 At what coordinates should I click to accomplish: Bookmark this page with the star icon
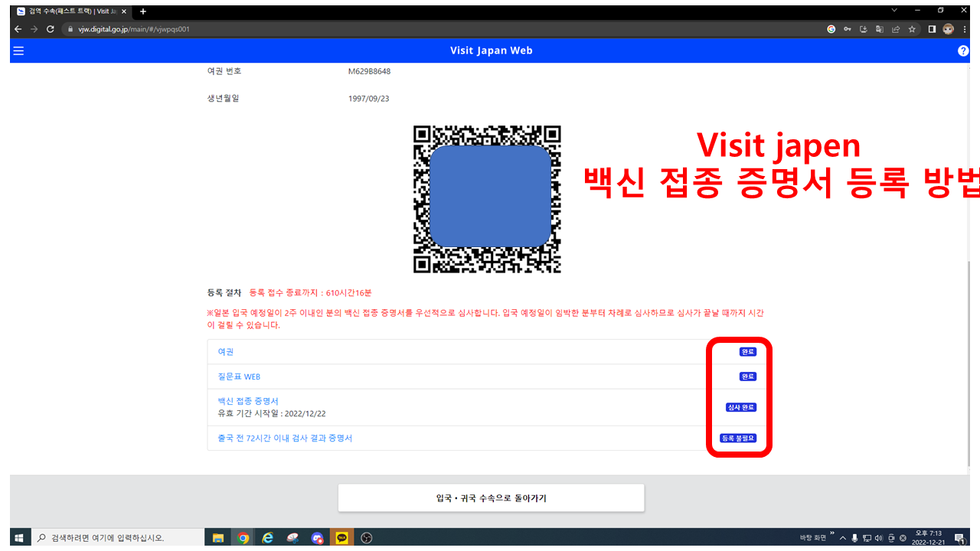912,29
